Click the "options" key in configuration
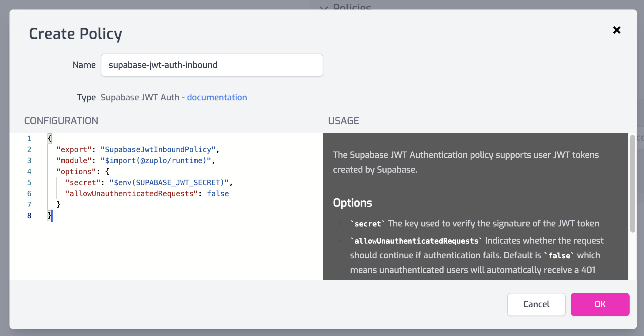This screenshot has height=336, width=644. pyautogui.click(x=76, y=172)
